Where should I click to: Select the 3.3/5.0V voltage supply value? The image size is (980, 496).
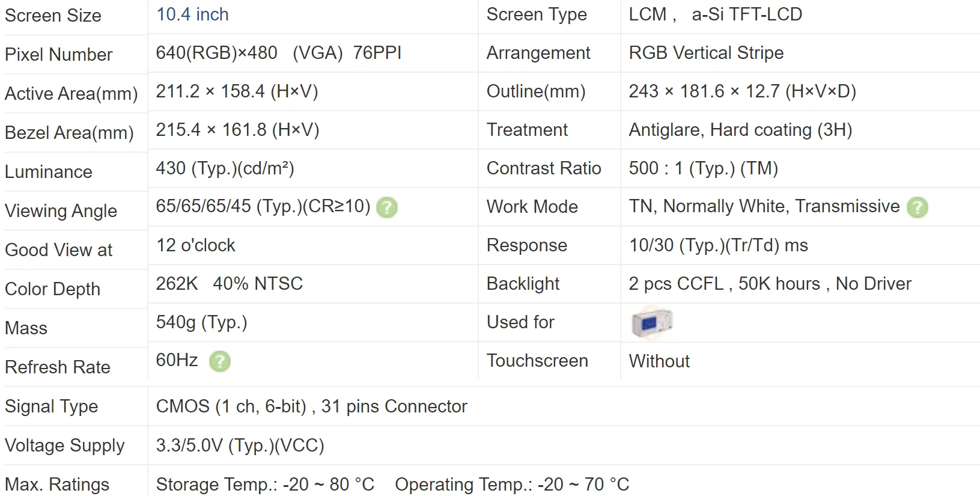pyautogui.click(x=240, y=445)
